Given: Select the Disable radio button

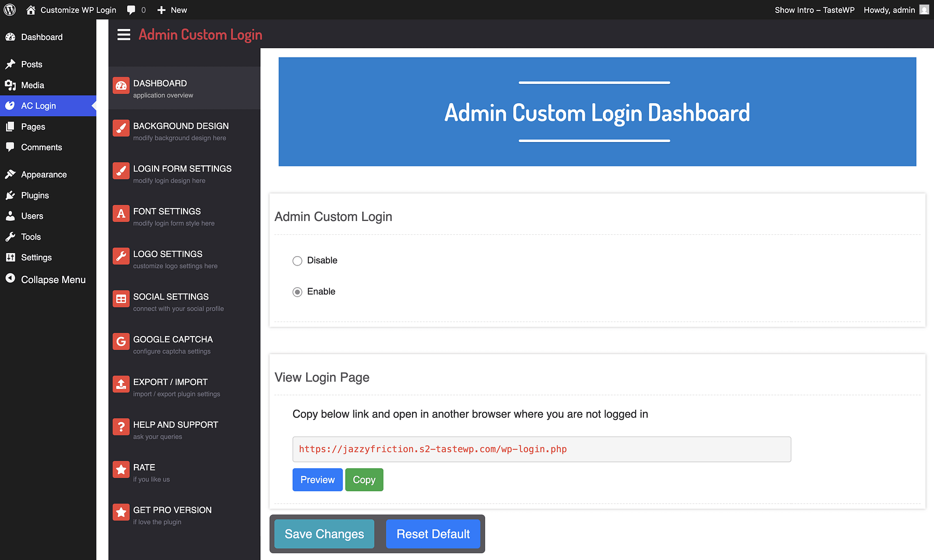Looking at the screenshot, I should tap(297, 261).
